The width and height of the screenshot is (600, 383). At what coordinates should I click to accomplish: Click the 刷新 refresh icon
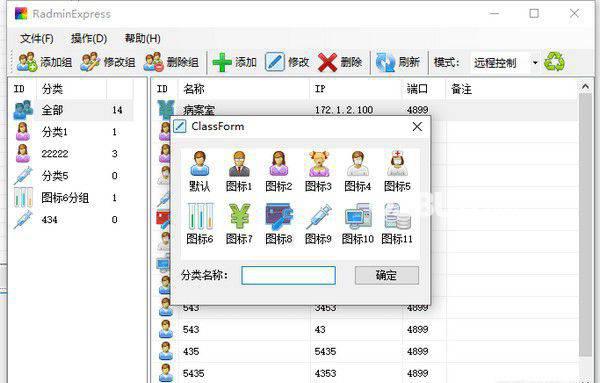tap(385, 62)
